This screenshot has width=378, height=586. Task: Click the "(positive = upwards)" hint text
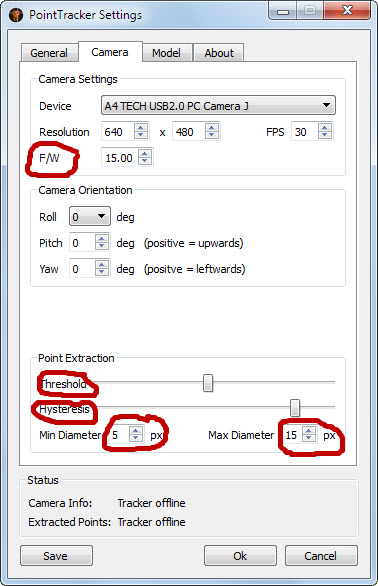point(194,243)
